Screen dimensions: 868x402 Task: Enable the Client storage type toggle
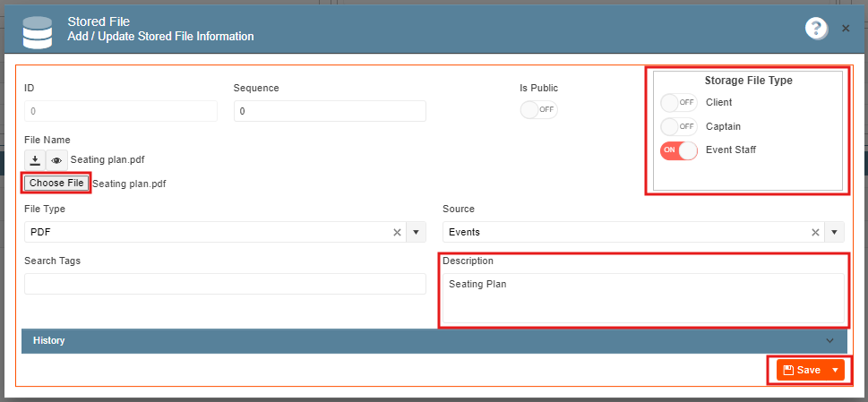tap(679, 102)
